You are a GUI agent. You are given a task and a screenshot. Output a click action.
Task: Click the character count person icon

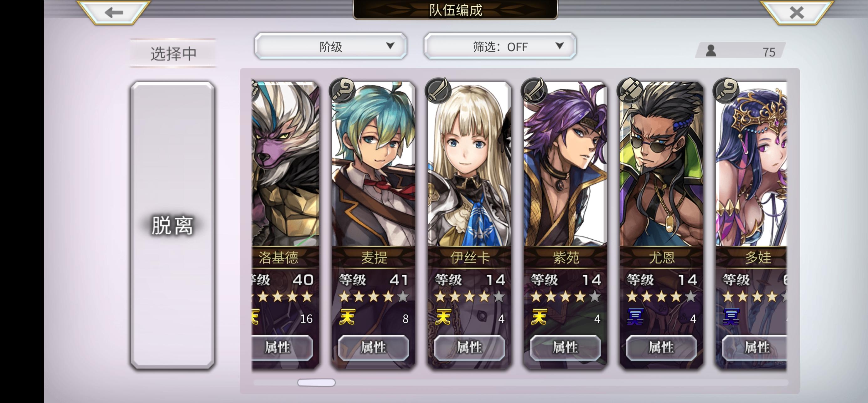coord(711,51)
